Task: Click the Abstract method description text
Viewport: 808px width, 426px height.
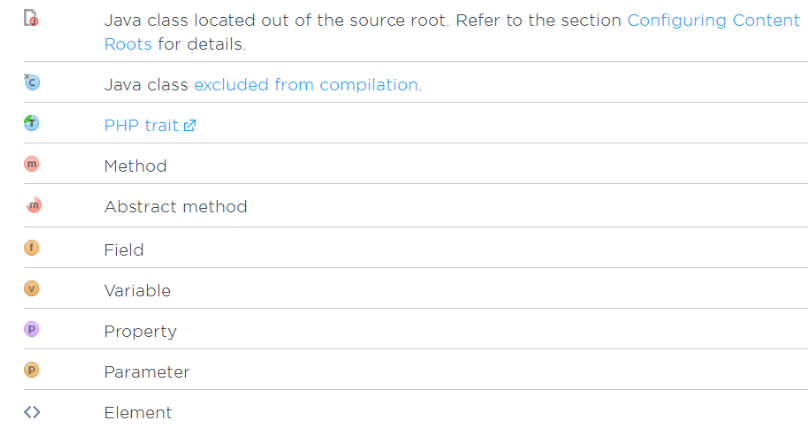Action: pyautogui.click(x=175, y=207)
